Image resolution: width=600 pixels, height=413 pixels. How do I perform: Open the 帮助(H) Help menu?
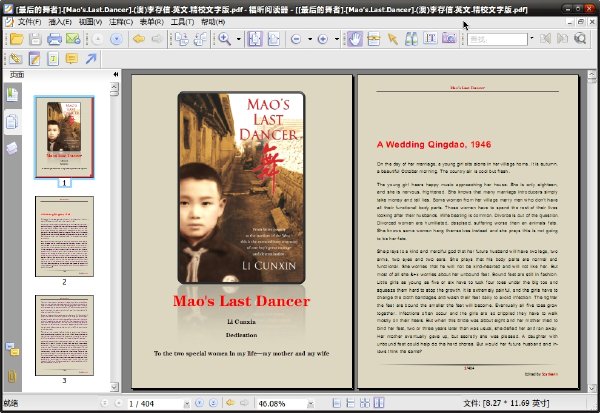pos(213,22)
